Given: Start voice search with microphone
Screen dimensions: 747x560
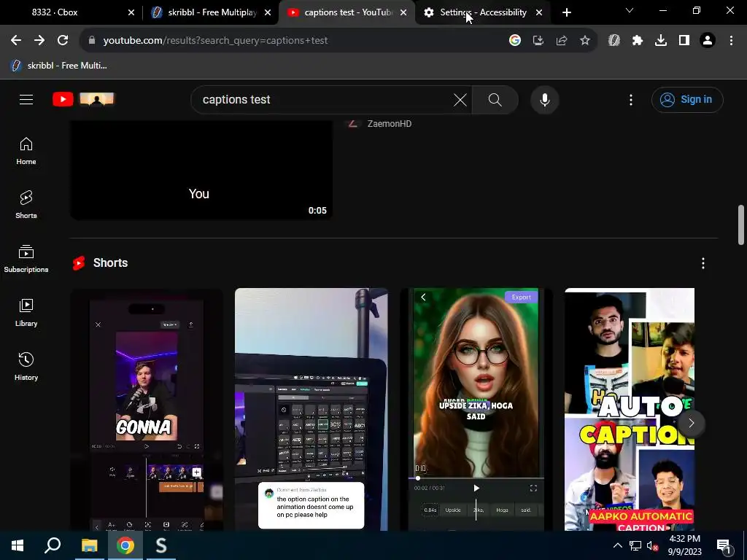Looking at the screenshot, I should [x=544, y=99].
